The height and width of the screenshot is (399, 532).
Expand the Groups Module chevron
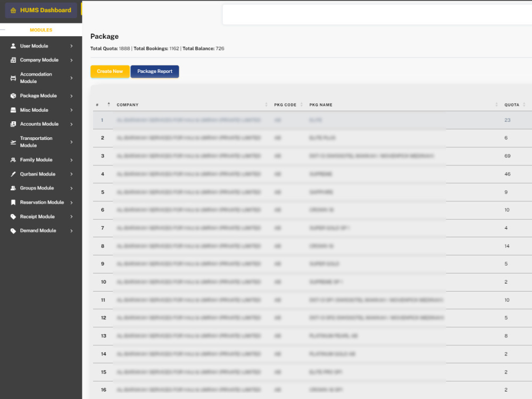(x=72, y=188)
